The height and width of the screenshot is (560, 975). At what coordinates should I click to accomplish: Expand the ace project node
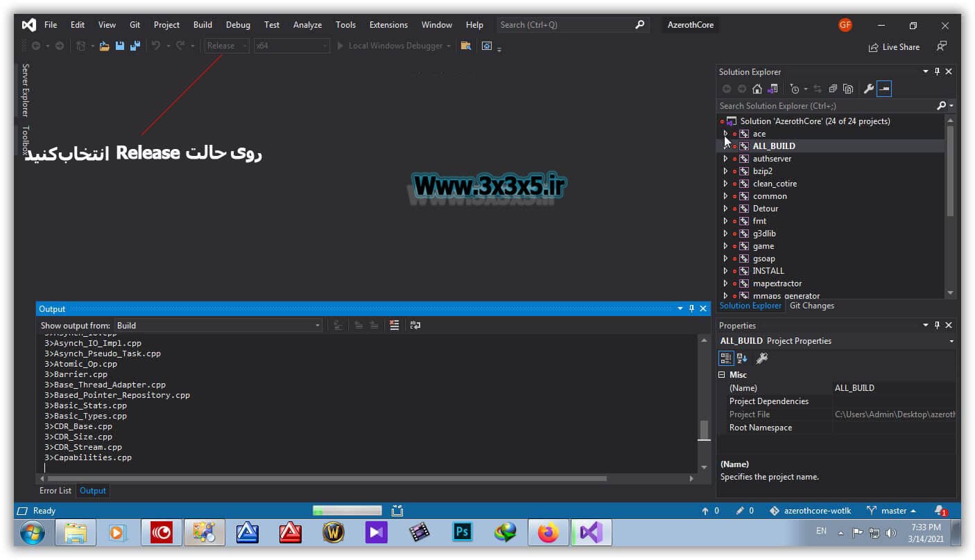(726, 134)
